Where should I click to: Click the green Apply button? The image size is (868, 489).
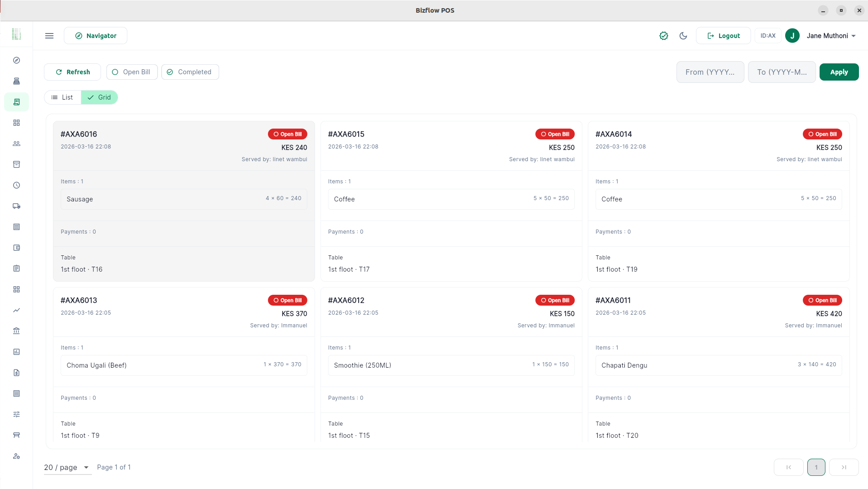click(839, 72)
